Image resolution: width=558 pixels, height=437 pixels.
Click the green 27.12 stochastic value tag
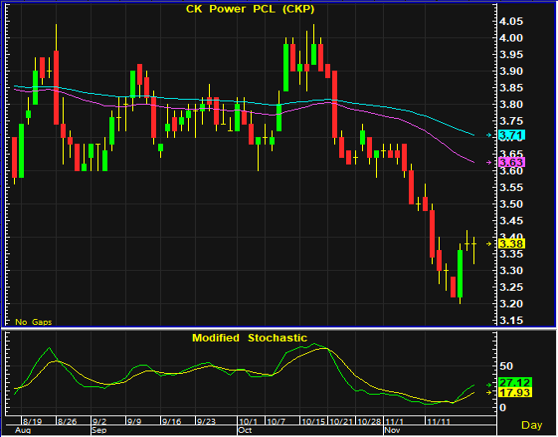(x=515, y=383)
